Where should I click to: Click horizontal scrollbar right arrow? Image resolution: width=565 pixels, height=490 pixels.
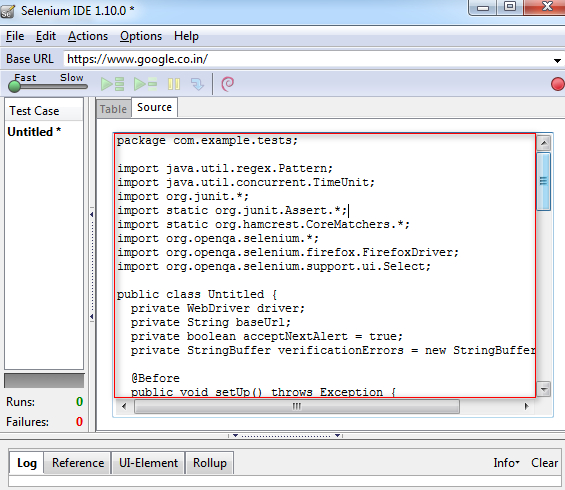coord(526,406)
